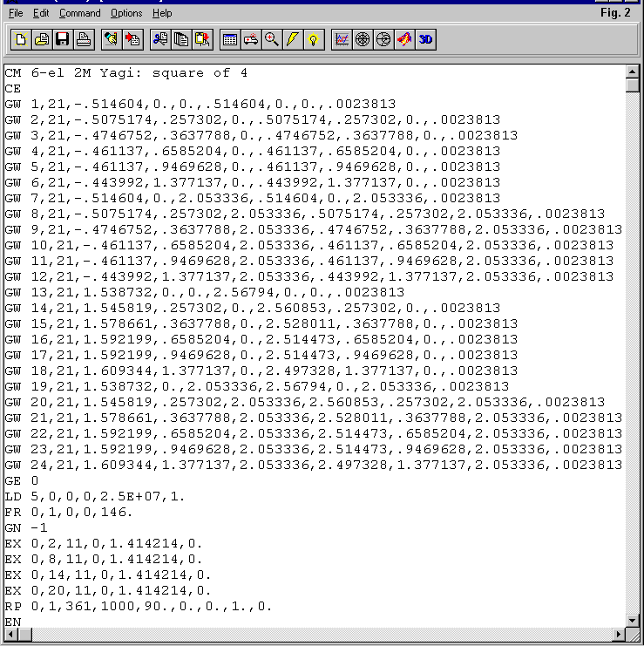Open the File menu
The width and height of the screenshot is (644, 646).
(16, 13)
